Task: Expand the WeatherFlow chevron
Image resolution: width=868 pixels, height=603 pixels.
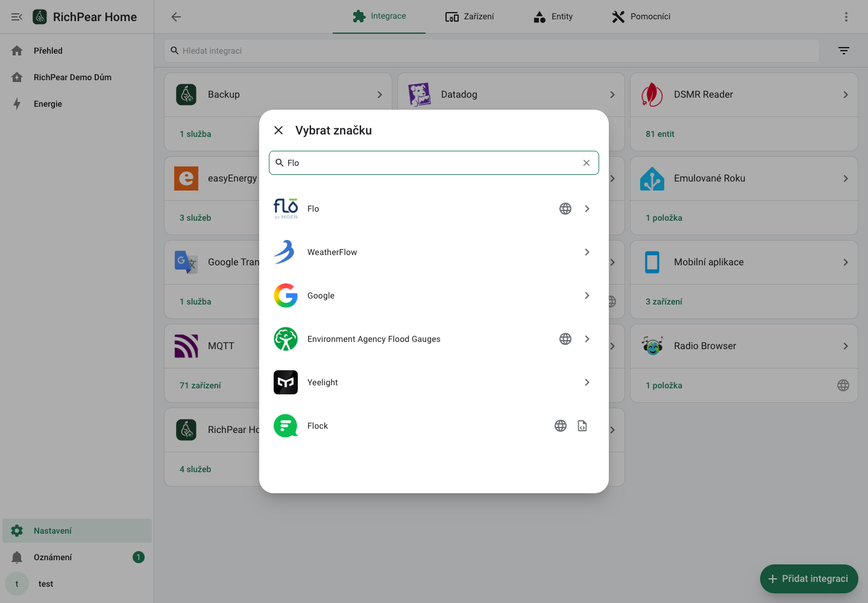Action: pyautogui.click(x=587, y=252)
